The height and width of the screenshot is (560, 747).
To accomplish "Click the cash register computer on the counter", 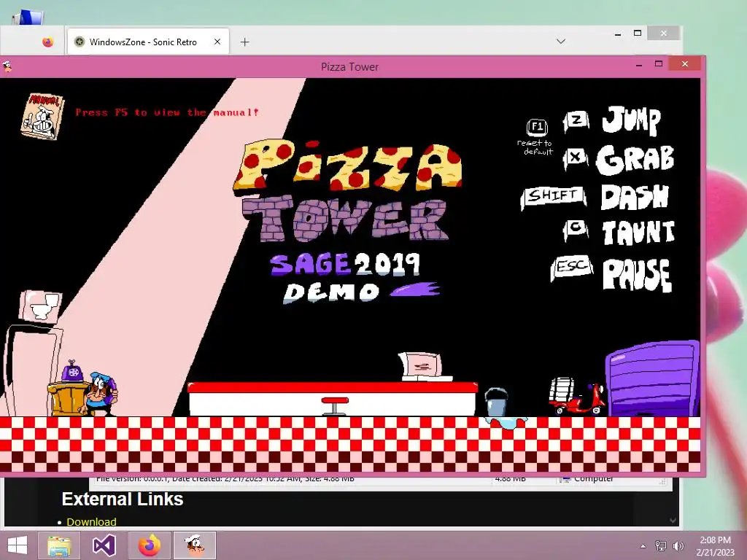I will tap(423, 367).
